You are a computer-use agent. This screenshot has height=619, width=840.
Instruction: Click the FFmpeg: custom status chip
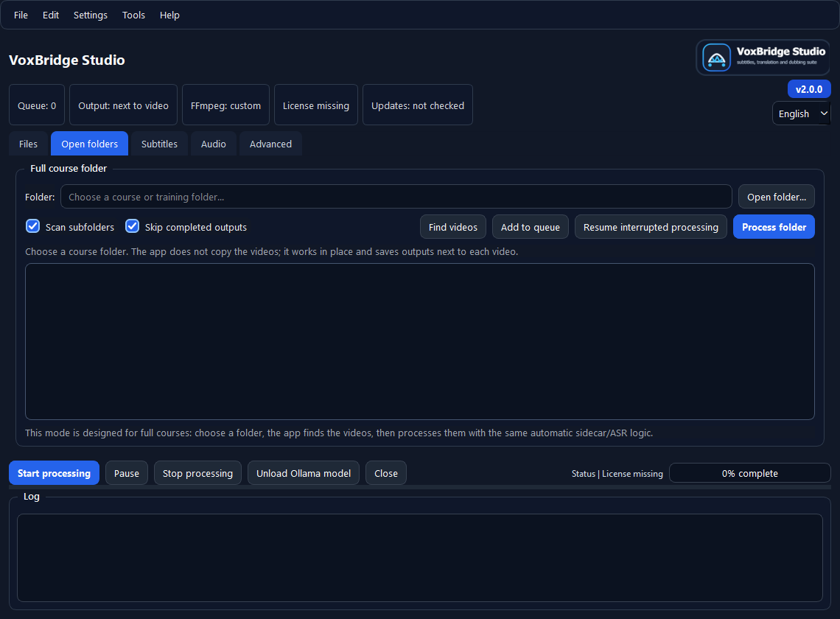pyautogui.click(x=225, y=105)
